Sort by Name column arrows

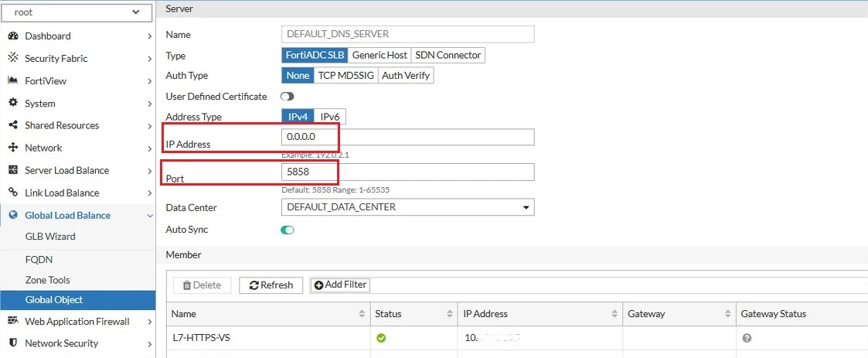click(x=362, y=314)
